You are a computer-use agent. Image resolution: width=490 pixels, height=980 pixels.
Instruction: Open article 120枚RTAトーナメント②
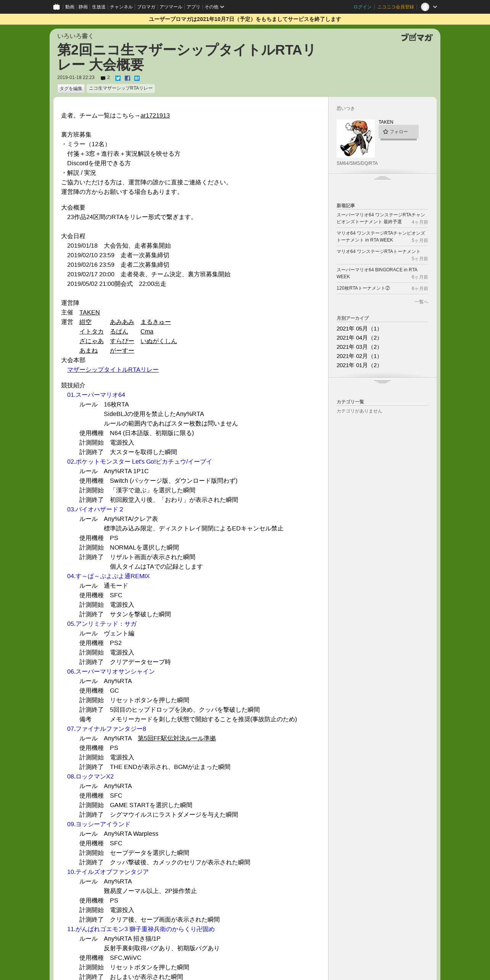point(363,288)
